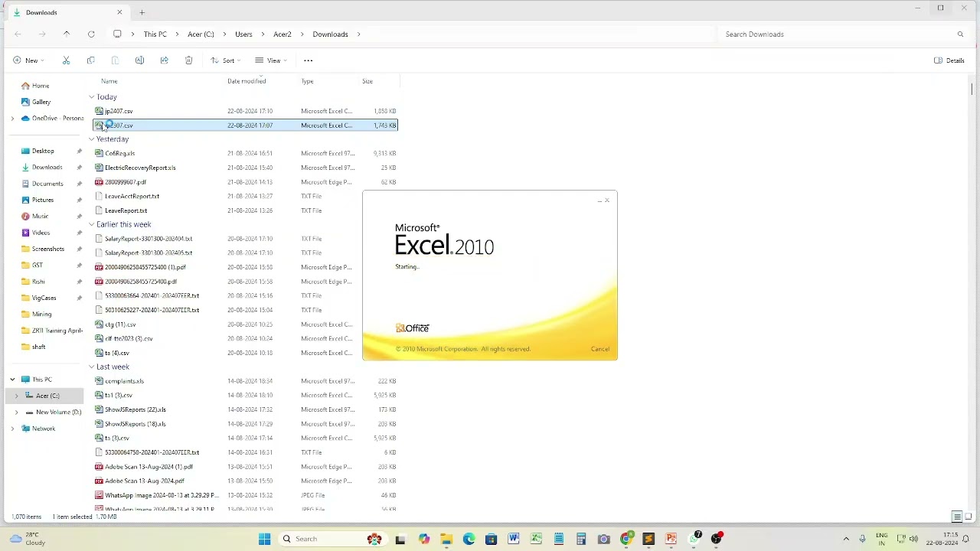Click the Task View taskbar icon
This screenshot has height=551, width=980.
pyautogui.click(x=400, y=539)
